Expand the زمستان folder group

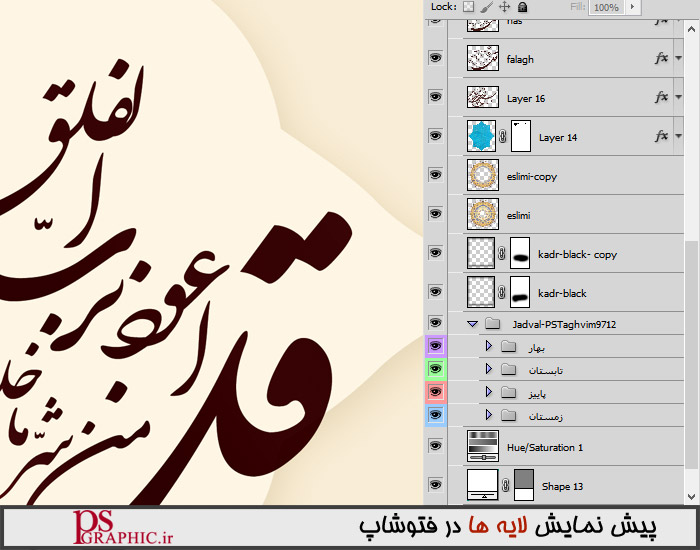488,415
